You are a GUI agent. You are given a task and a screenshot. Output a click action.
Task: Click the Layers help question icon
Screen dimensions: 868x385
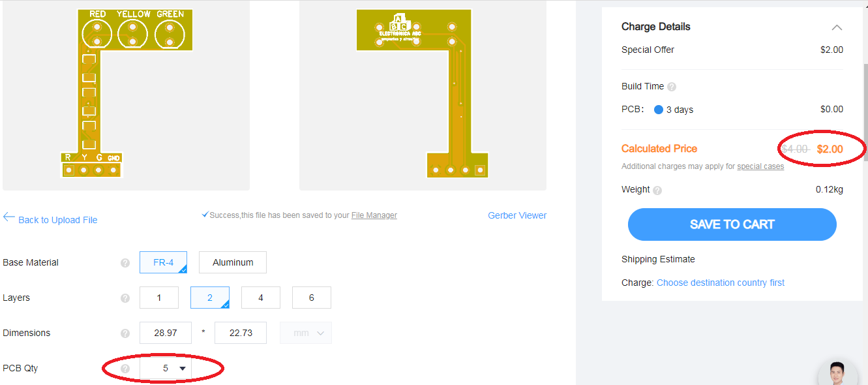click(x=125, y=298)
